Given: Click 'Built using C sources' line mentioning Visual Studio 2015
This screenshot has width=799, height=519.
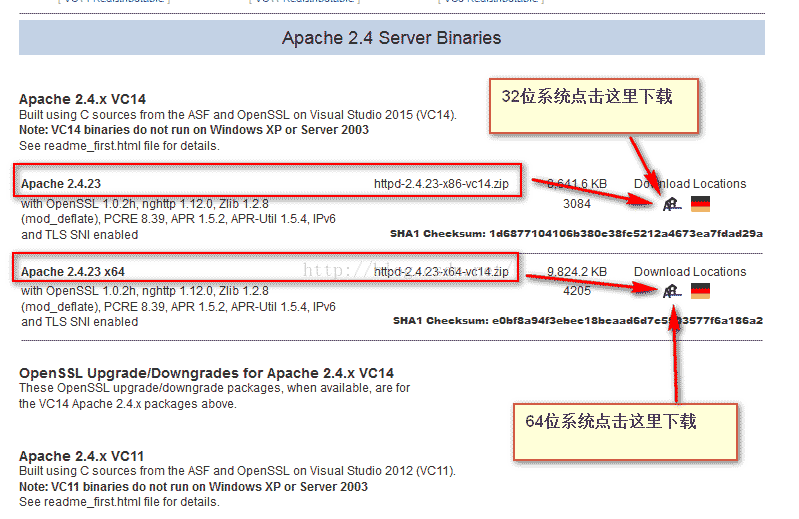Looking at the screenshot, I should click(238, 115).
